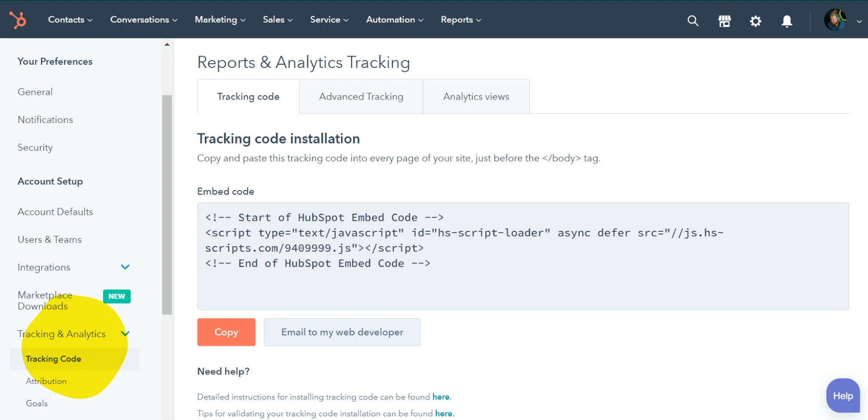The height and width of the screenshot is (420, 868).
Task: Open the Help widget
Action: tap(842, 395)
